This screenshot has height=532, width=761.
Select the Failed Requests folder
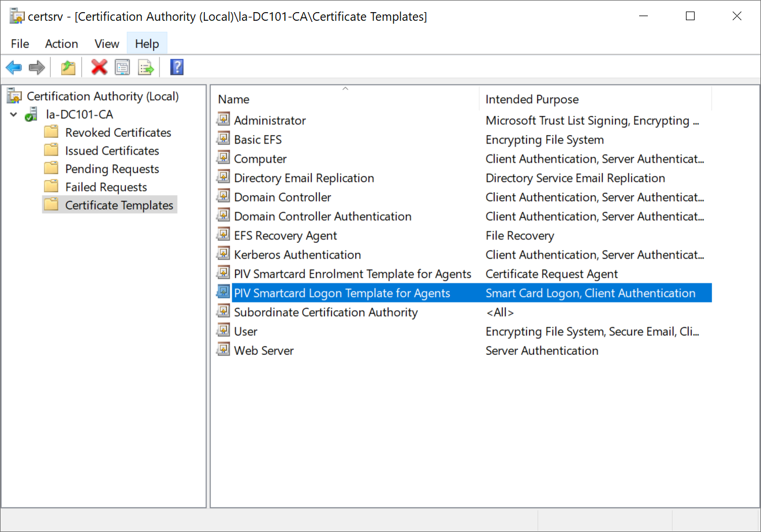(x=106, y=187)
